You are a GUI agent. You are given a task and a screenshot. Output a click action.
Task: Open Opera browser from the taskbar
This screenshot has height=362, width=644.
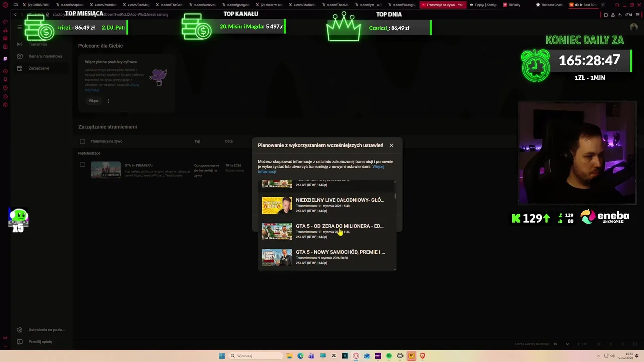[x=356, y=356]
